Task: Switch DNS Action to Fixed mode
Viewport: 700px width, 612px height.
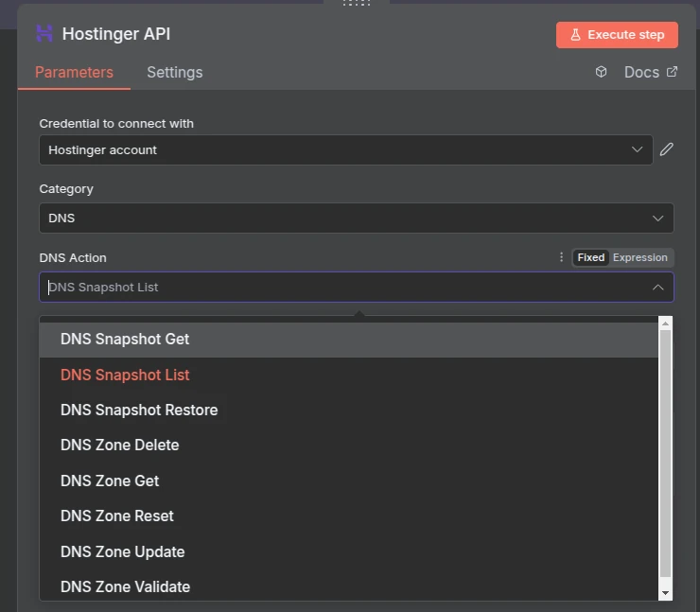Action: tap(591, 257)
